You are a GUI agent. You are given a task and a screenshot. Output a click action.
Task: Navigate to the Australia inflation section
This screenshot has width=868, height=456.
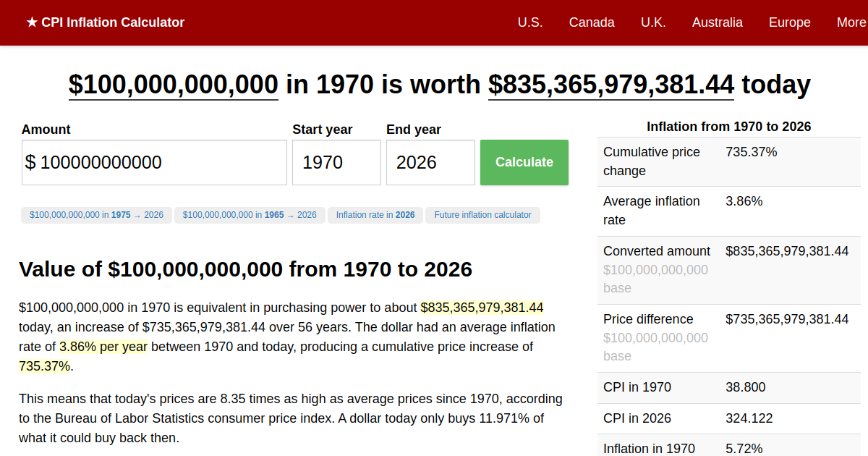717,22
